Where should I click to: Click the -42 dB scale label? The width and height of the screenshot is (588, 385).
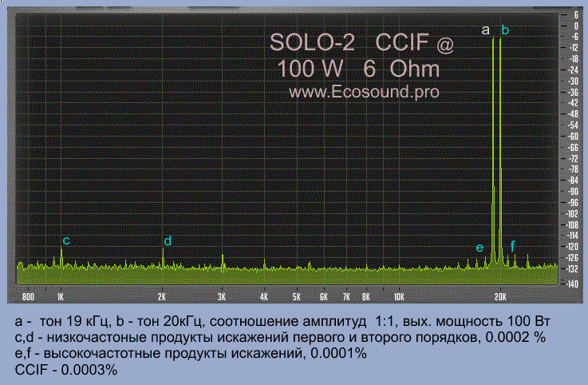(x=574, y=103)
